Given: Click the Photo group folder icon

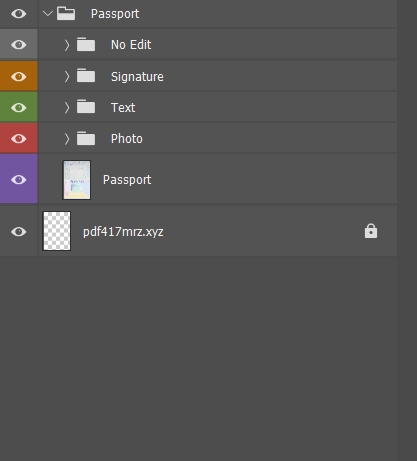Looking at the screenshot, I should [x=86, y=138].
